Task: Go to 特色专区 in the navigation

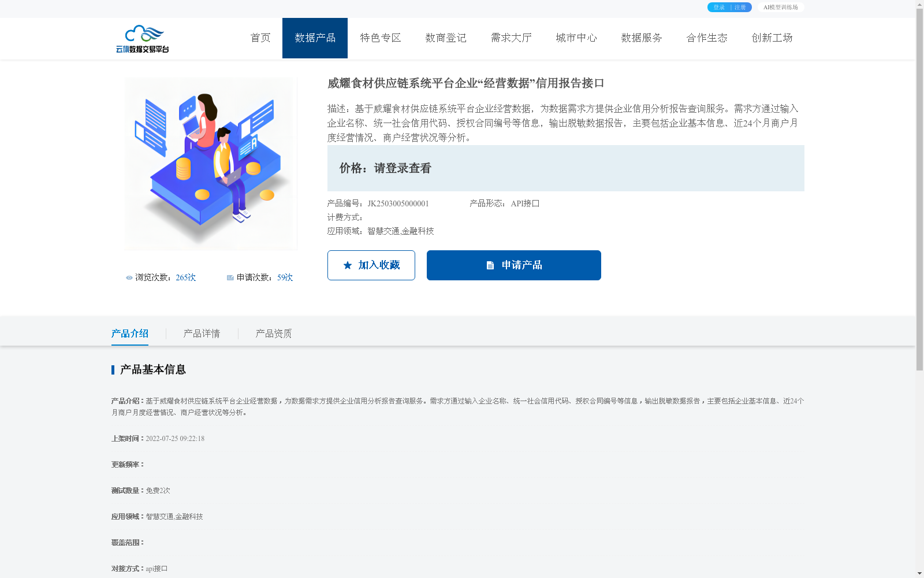Action: [381, 38]
